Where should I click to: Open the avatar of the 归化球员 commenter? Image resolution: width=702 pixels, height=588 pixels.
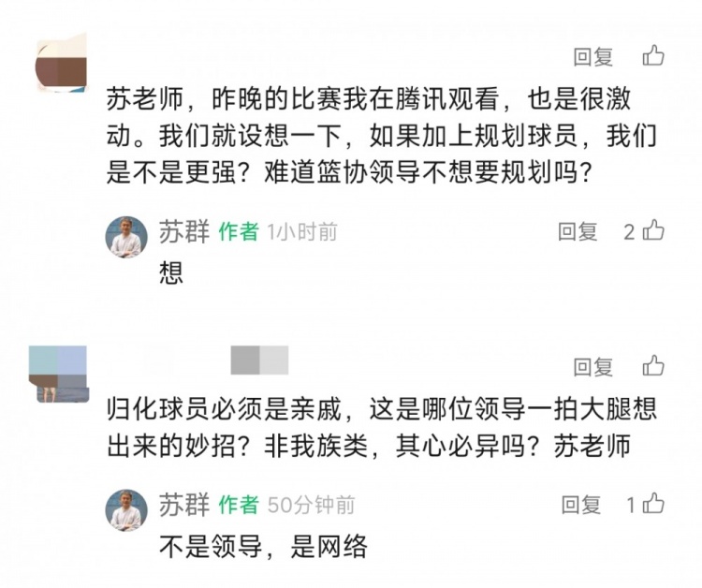(x=58, y=373)
